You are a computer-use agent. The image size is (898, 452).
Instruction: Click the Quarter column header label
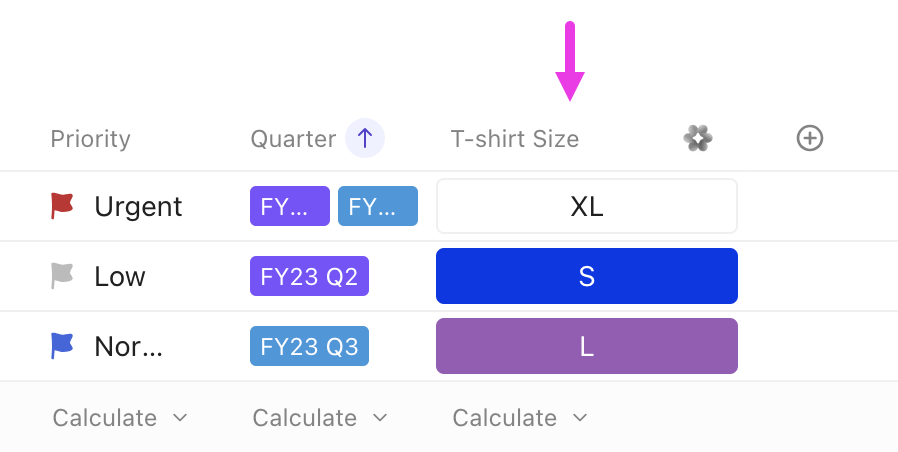[x=293, y=139]
